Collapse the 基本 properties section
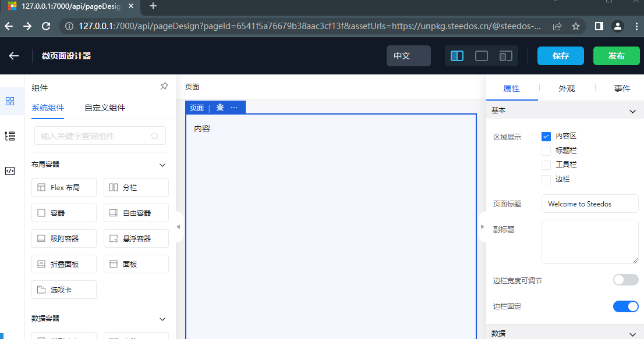644x339 pixels. 633,111
